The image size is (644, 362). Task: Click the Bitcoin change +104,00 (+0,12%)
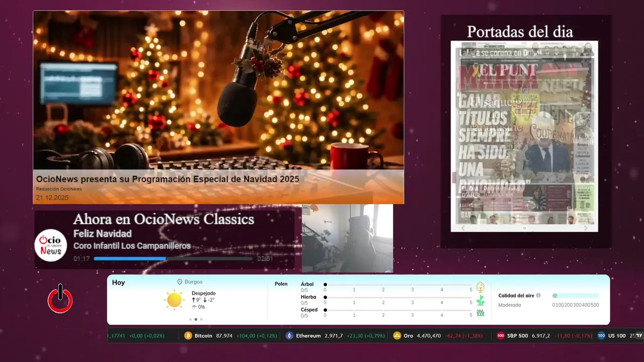tap(257, 336)
